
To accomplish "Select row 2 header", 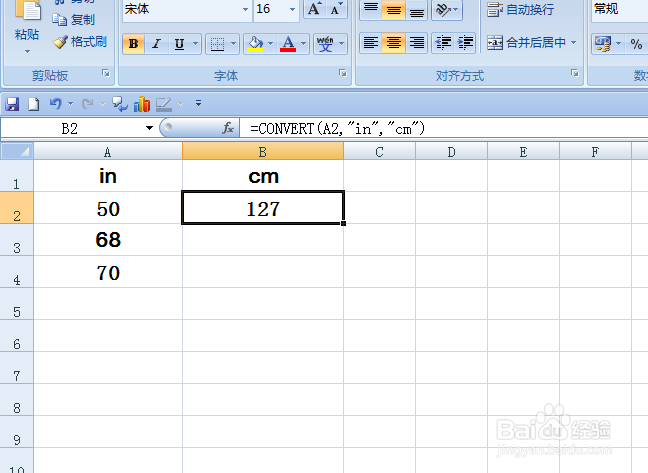I will click(x=17, y=208).
